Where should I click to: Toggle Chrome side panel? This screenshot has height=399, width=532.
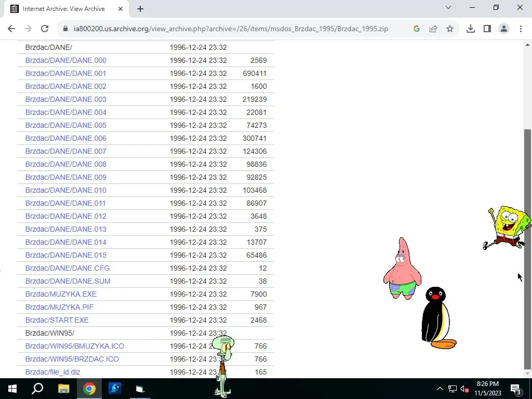[x=487, y=29]
